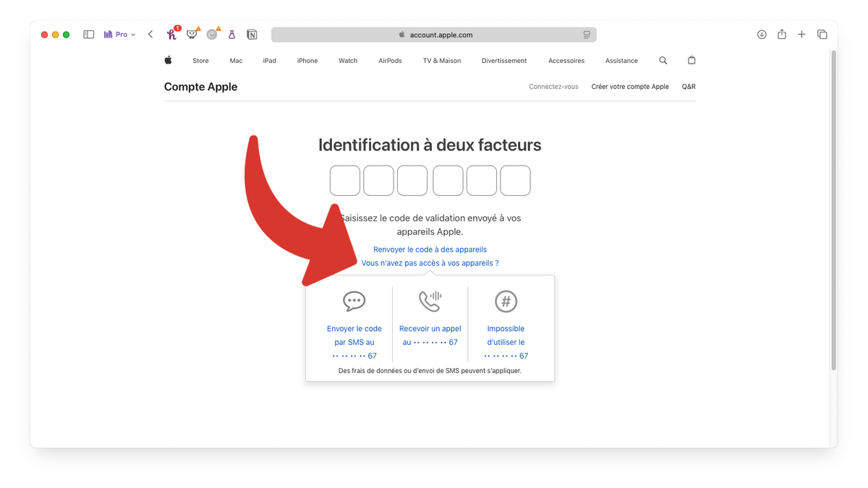The width and height of the screenshot is (868, 488).
Task: Select the Connectez-vous link
Action: pyautogui.click(x=553, y=87)
